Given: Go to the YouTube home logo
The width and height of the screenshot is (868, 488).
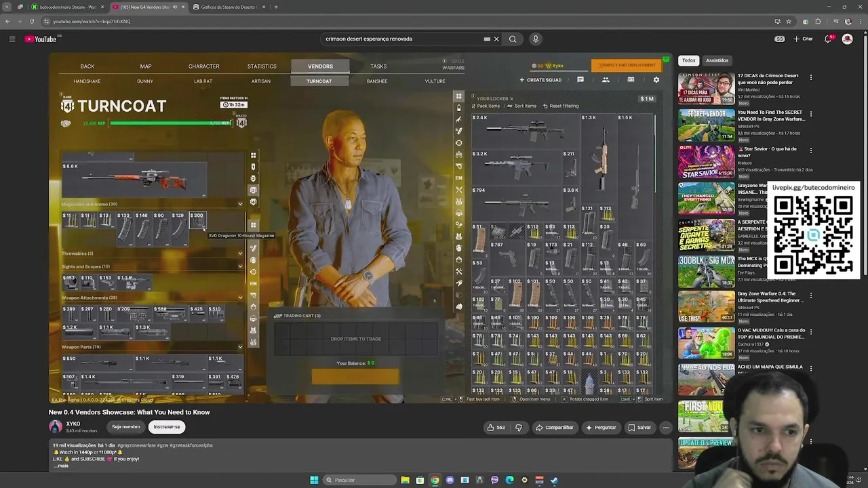Looking at the screenshot, I should [41, 39].
